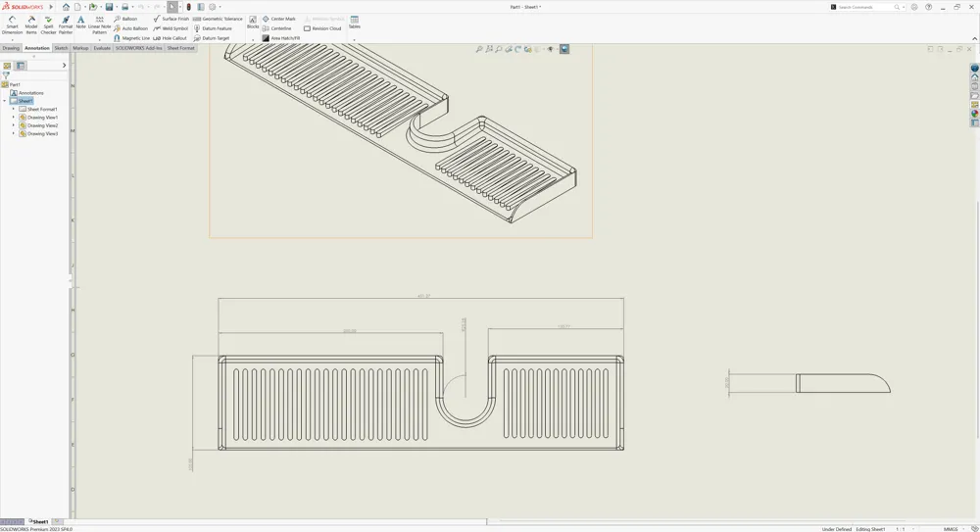Image resolution: width=980 pixels, height=532 pixels.
Task: Add a Balloon annotation
Action: tap(125, 19)
